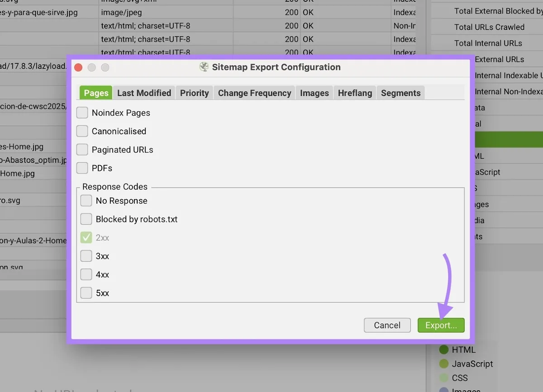This screenshot has width=543, height=392.
Task: Toggle the Paginated URLs checkbox
Action: click(x=82, y=150)
